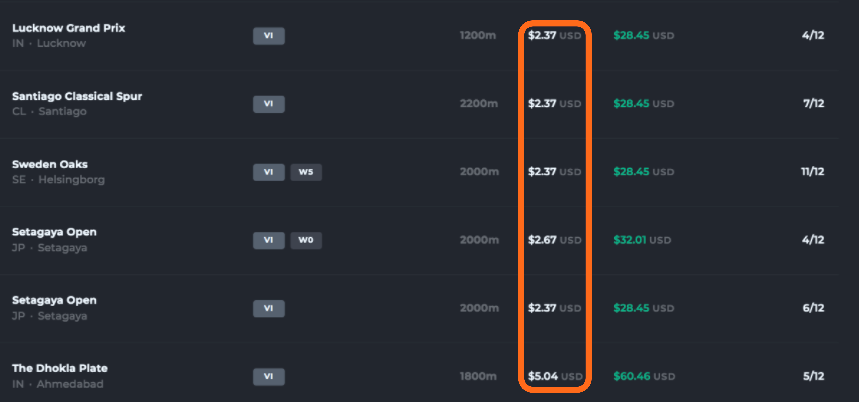This screenshot has height=402, width=859.
Task: Select the 2200m distance value
Action: point(479,104)
